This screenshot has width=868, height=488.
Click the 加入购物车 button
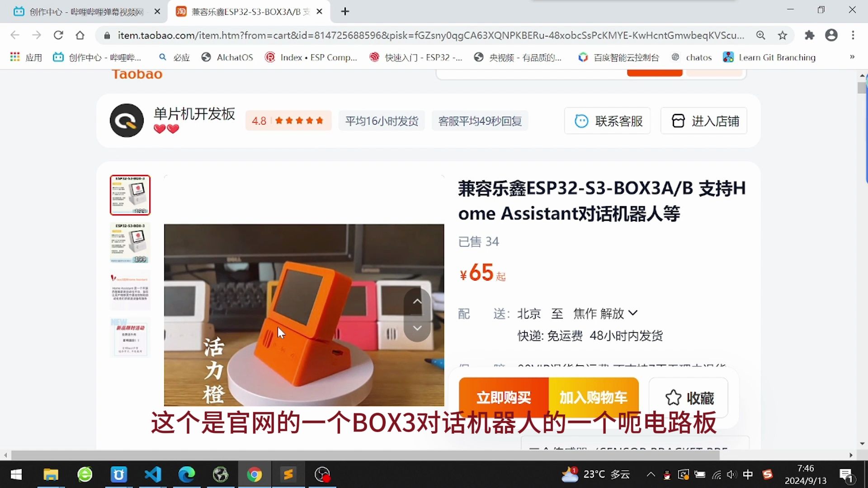coord(594,397)
